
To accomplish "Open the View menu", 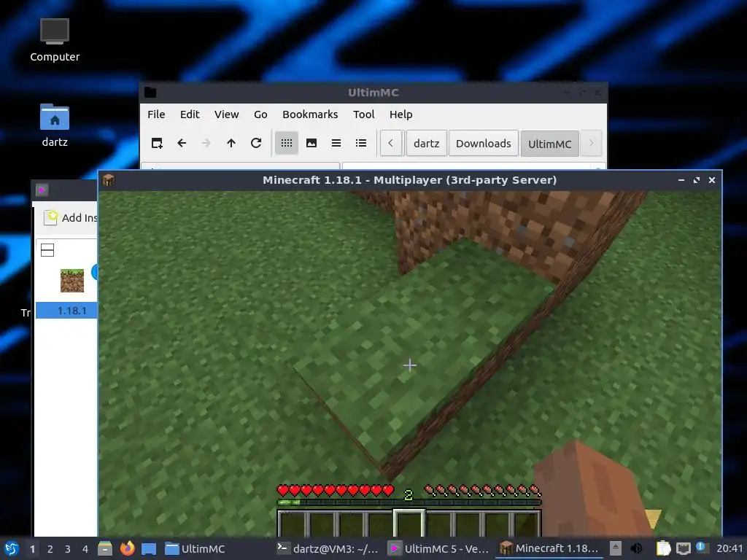I will [x=226, y=114].
